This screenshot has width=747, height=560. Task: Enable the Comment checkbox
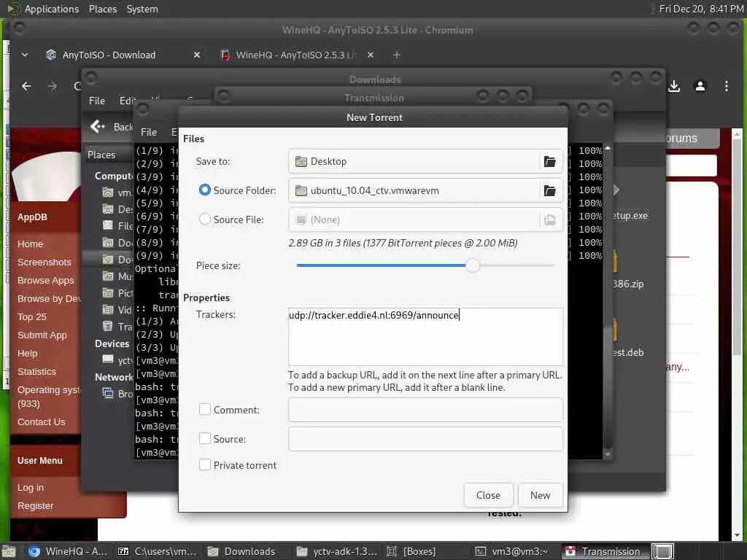205,410
